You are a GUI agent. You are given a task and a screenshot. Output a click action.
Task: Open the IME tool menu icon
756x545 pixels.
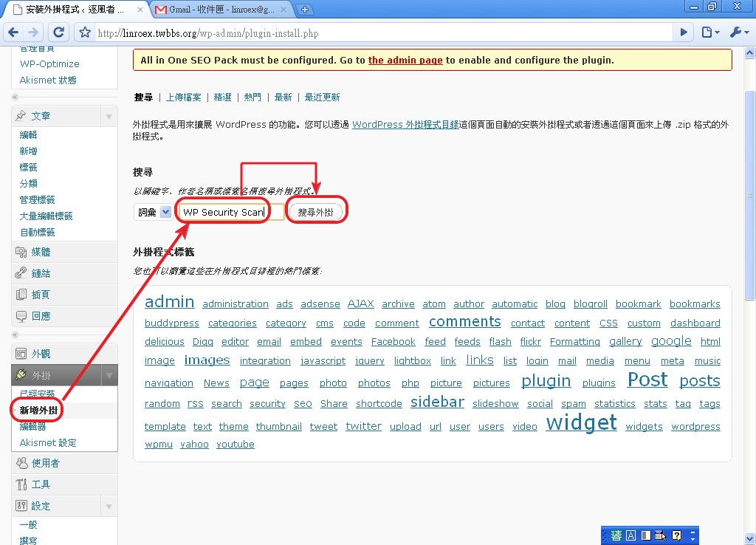click(x=661, y=535)
